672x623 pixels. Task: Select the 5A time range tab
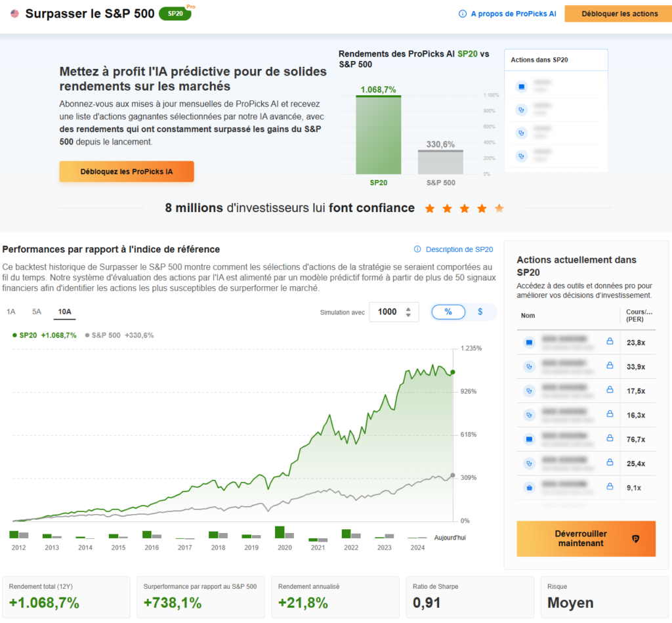pyautogui.click(x=37, y=312)
